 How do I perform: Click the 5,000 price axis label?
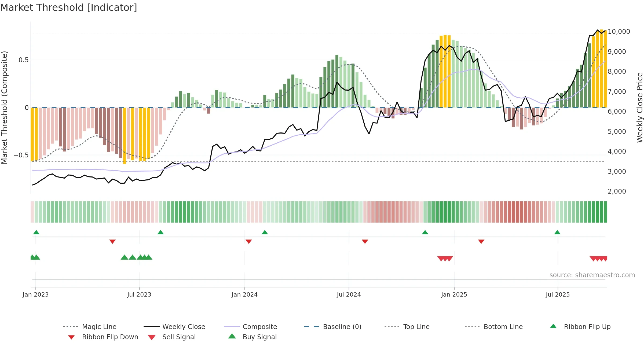coord(617,131)
